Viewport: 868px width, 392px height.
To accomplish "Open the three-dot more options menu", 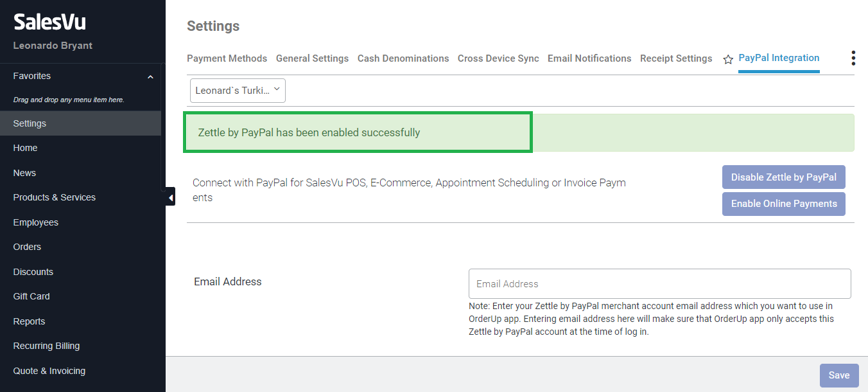I will click(853, 58).
